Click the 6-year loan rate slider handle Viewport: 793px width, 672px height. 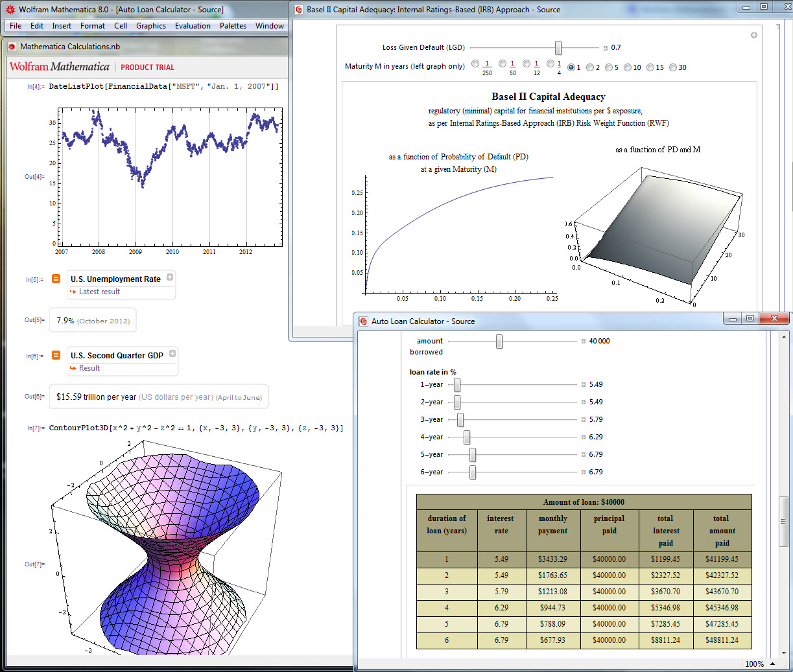click(x=473, y=472)
